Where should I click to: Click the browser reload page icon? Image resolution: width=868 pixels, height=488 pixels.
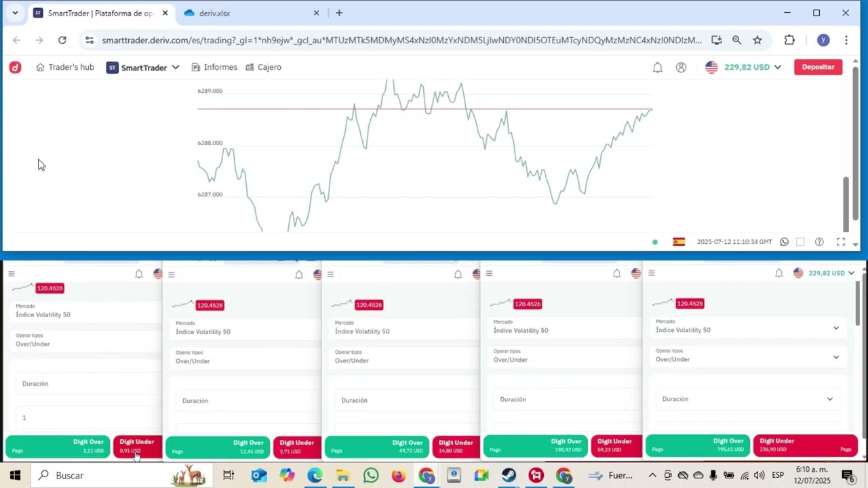62,40
